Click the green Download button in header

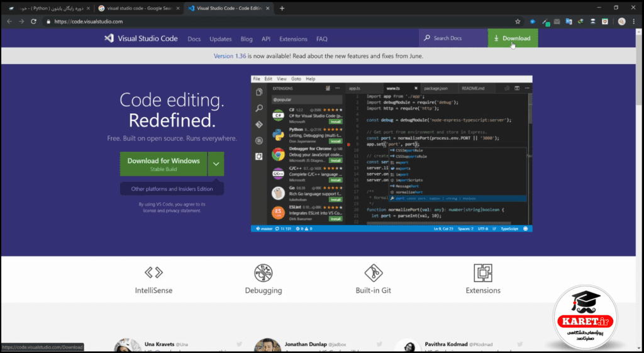pos(513,38)
